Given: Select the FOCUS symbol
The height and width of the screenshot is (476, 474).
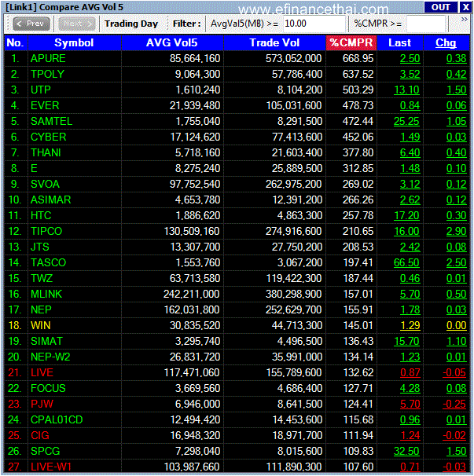Looking at the screenshot, I should pos(48,389).
